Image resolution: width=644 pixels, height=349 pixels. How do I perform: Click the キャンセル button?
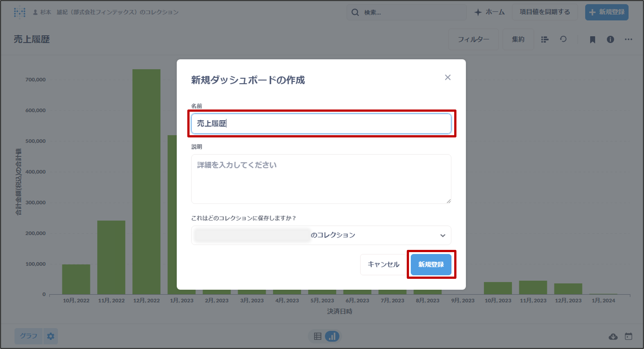click(383, 264)
